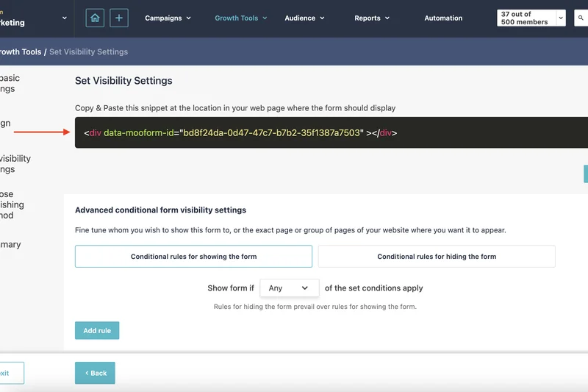Go to Automation in the top navigation
Viewport: 588px width, 392px height.
click(x=443, y=18)
